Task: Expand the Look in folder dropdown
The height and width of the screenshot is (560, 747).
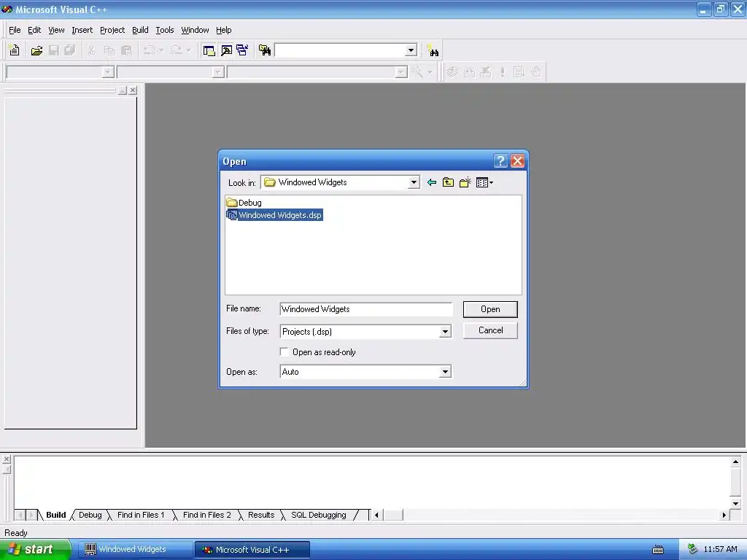Action: coord(414,182)
